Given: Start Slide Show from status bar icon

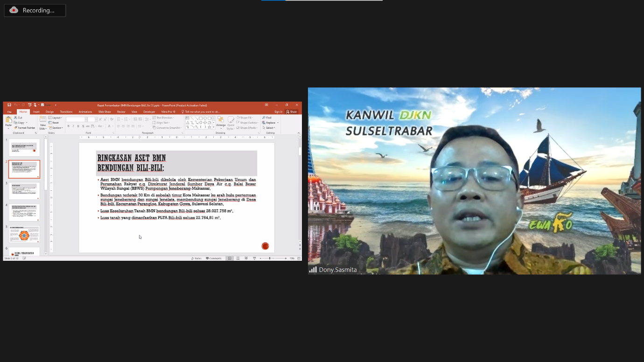Looking at the screenshot, I should coord(254,258).
